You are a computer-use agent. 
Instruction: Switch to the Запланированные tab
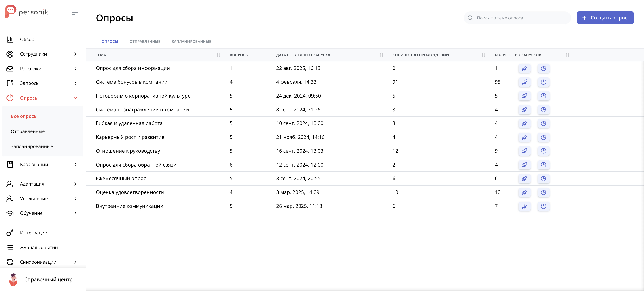[191, 42]
